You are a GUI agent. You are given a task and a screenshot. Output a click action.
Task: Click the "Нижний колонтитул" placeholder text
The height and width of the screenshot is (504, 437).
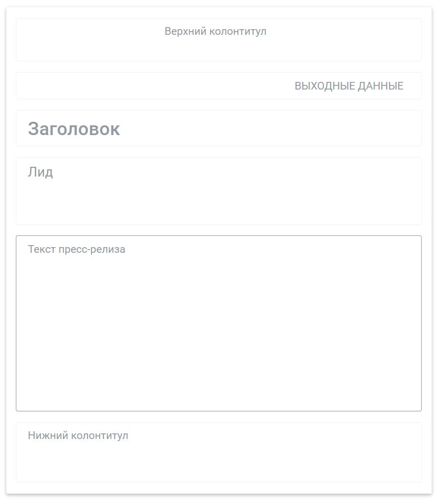click(x=78, y=435)
